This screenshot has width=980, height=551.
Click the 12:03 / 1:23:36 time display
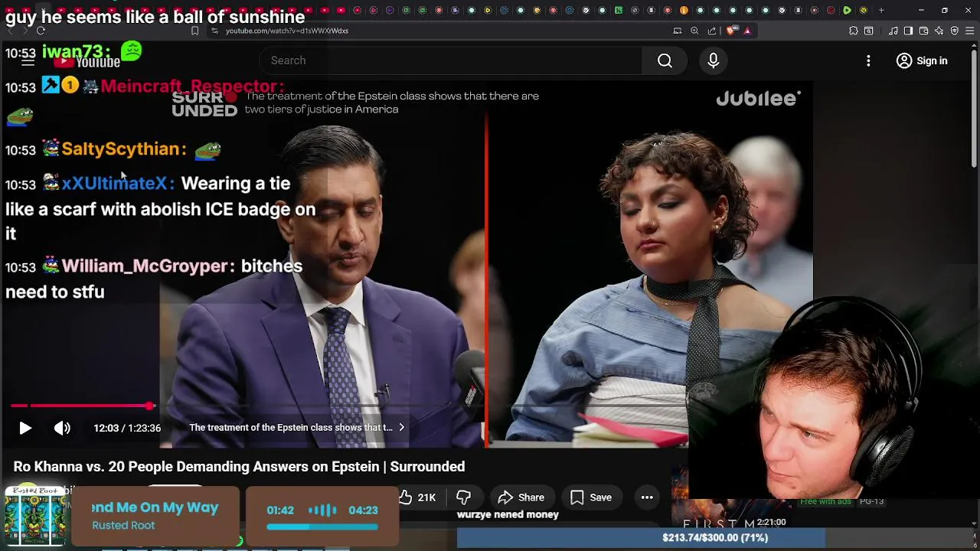click(127, 428)
